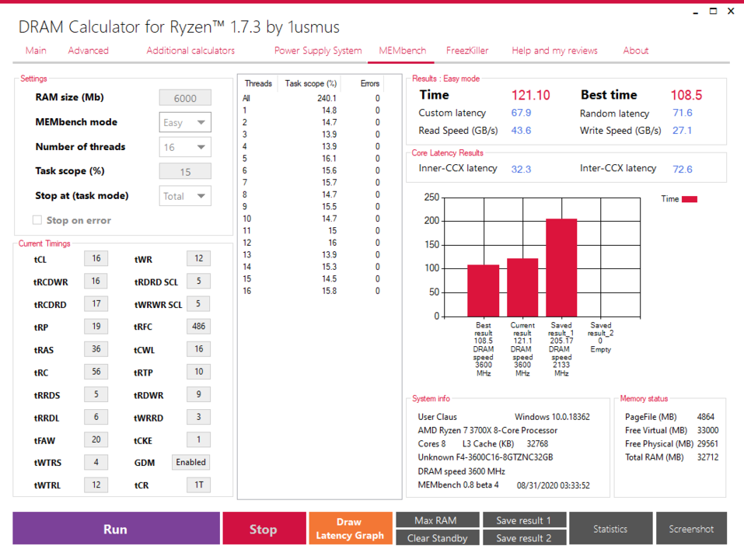Click the tRTP value 10
Viewport: 744px width, 560px height.
point(198,372)
